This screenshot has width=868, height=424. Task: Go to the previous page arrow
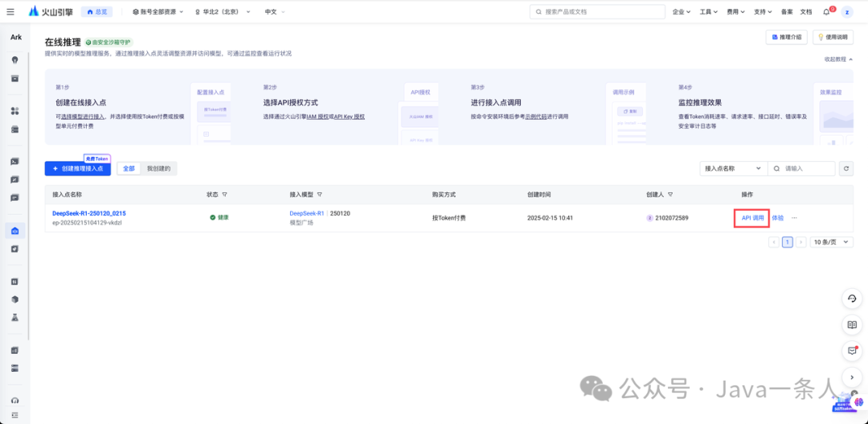[774, 242]
